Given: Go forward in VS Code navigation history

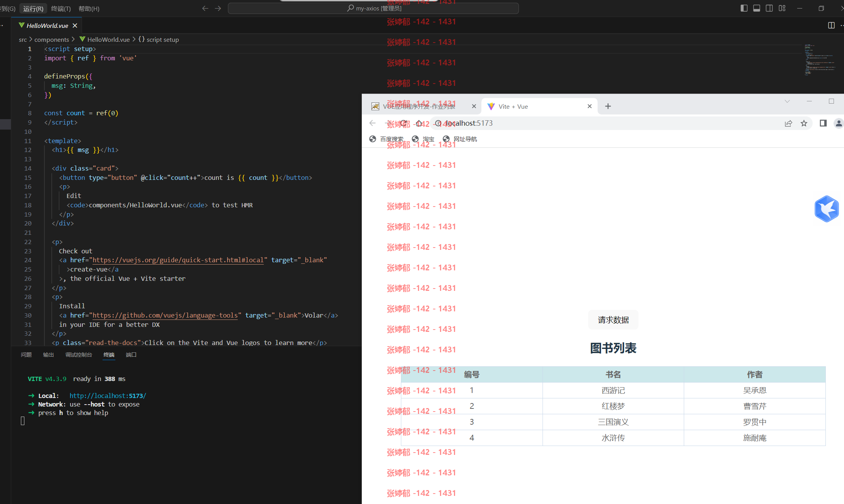Looking at the screenshot, I should tap(218, 9).
